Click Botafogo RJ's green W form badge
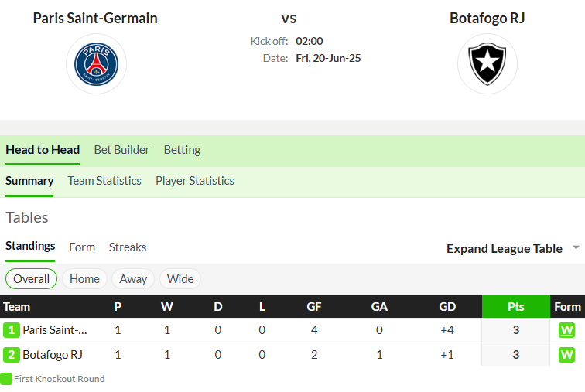 [x=566, y=355]
